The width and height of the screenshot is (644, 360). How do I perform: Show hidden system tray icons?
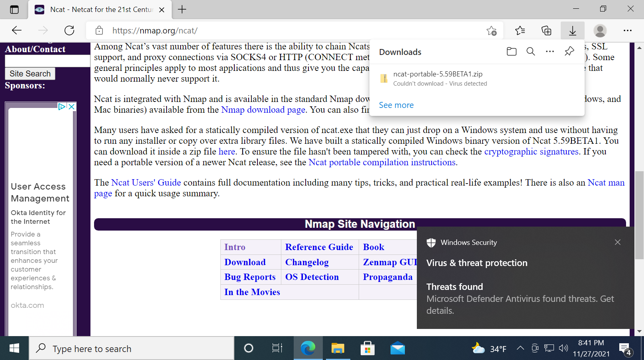pyautogui.click(x=520, y=348)
